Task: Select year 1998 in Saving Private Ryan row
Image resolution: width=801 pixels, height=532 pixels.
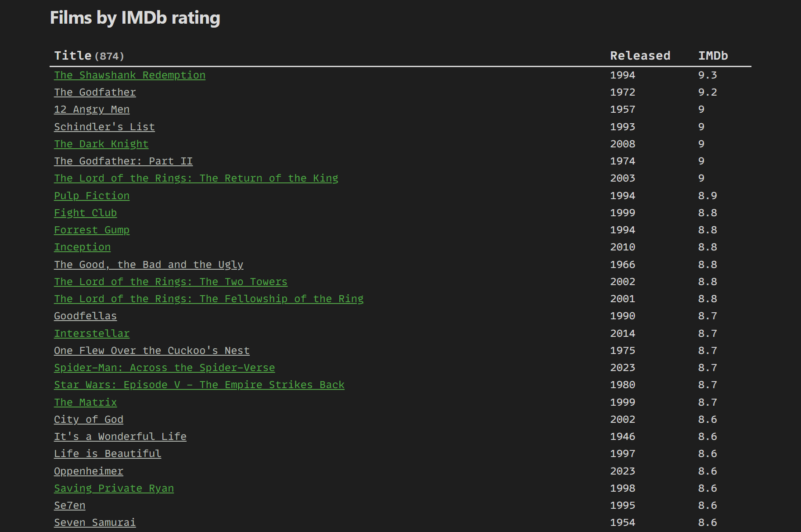Action: point(623,488)
